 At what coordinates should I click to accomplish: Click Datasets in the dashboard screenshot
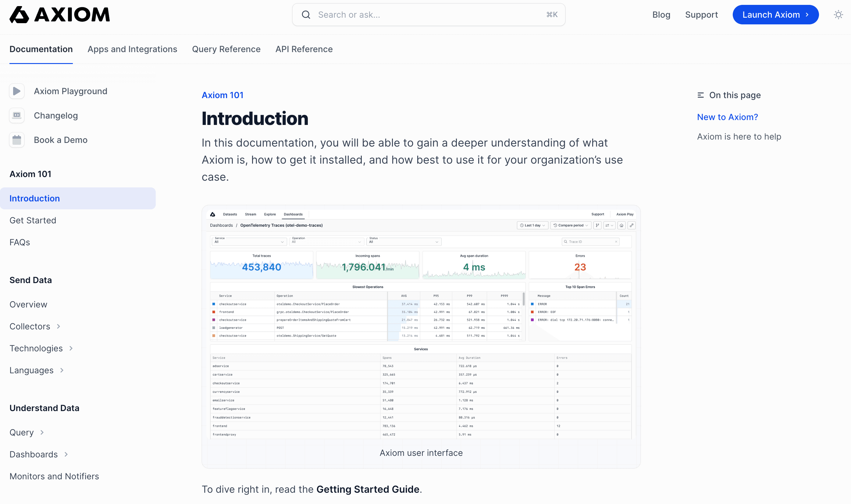[230, 214]
